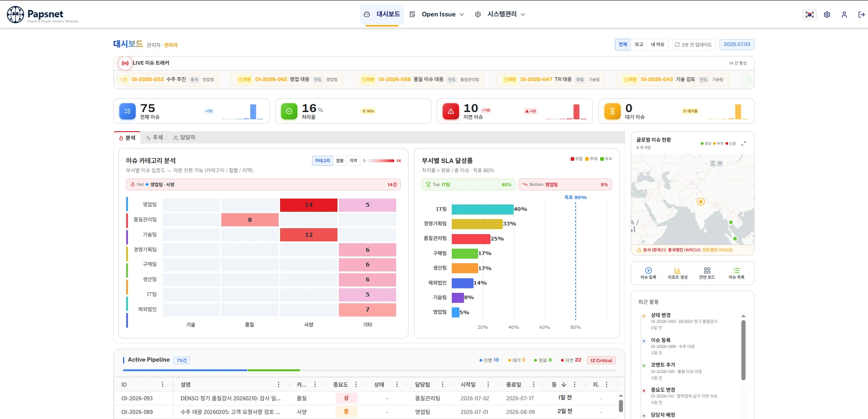Click the refresh icon beside 2분 전 업데이트
Image resolution: width=868 pixels, height=419 pixels.
pos(677,45)
